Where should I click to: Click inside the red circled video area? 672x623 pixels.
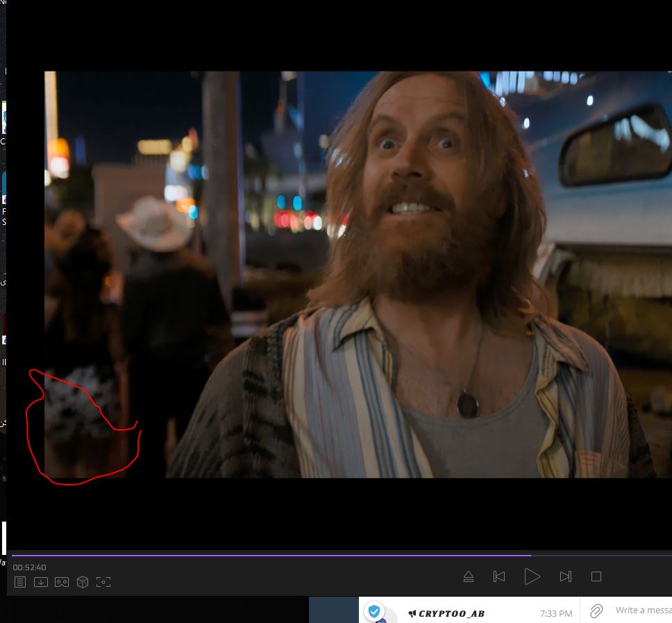[80, 424]
